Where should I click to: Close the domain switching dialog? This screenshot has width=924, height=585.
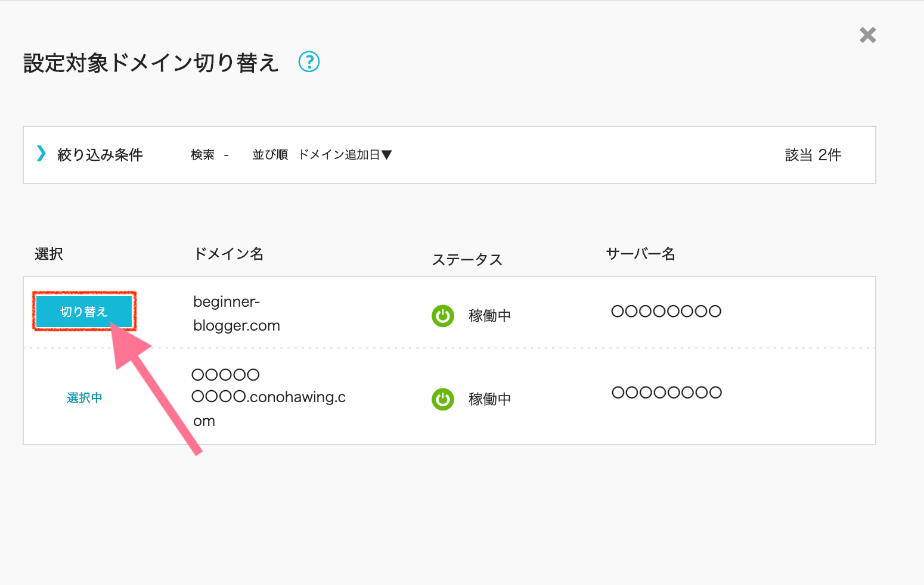pos(867,35)
